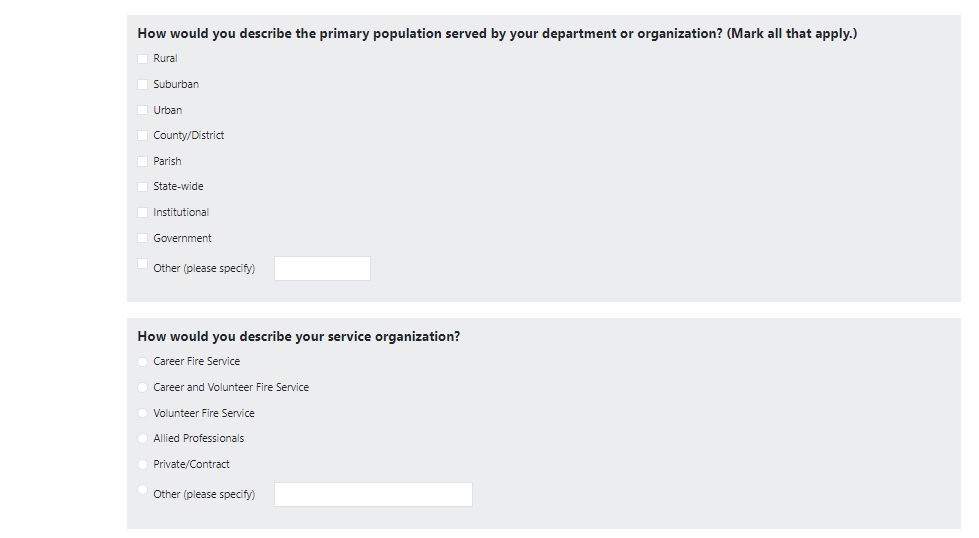Enable the Urban checkbox
Image resolution: width=979 pixels, height=538 pixels.
tap(142, 110)
